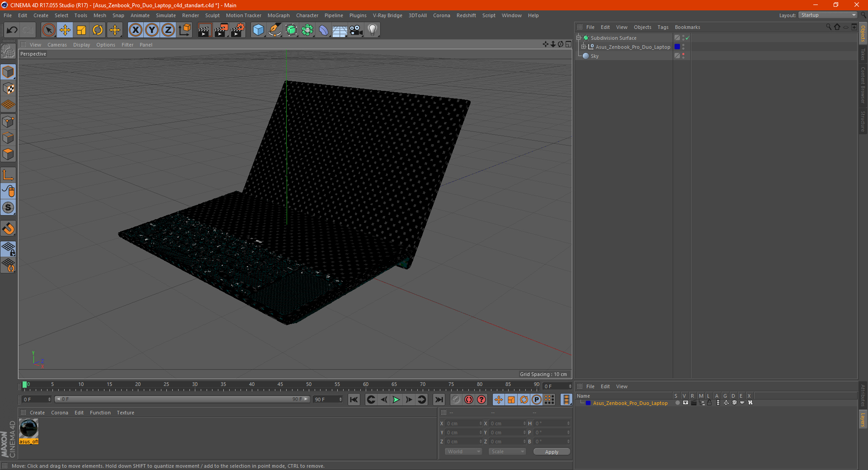Open the Simulate menu
Image resolution: width=868 pixels, height=470 pixels.
pyautogui.click(x=166, y=15)
